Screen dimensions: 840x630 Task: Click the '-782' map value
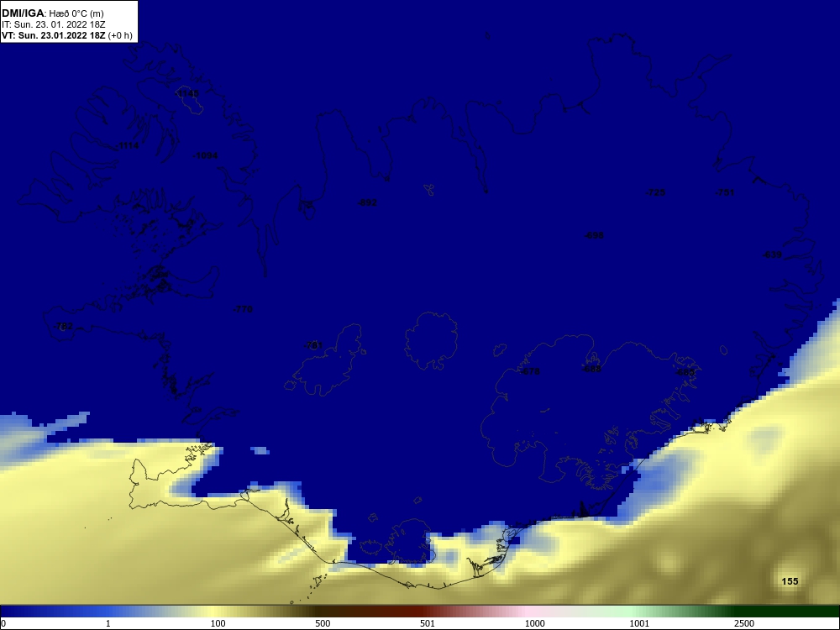(x=64, y=326)
